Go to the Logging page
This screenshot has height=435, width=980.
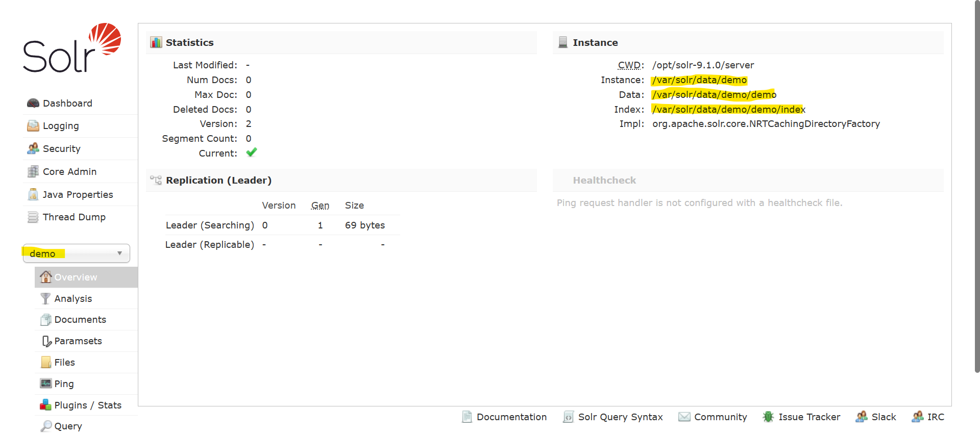pos(80,126)
